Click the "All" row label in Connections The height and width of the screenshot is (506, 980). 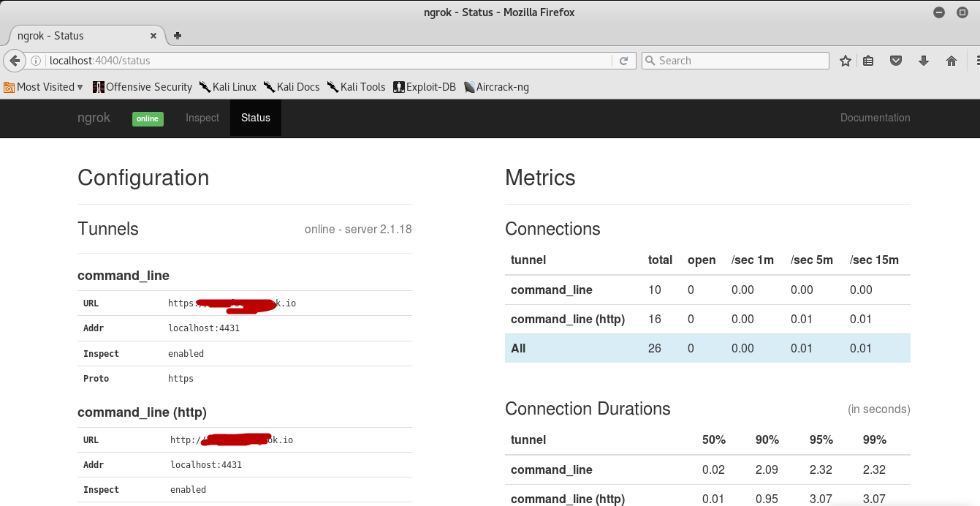point(518,349)
